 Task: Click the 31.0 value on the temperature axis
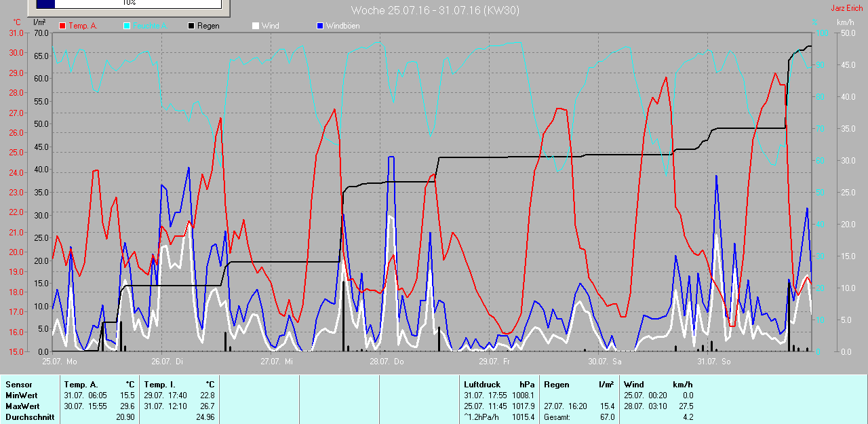(x=15, y=33)
